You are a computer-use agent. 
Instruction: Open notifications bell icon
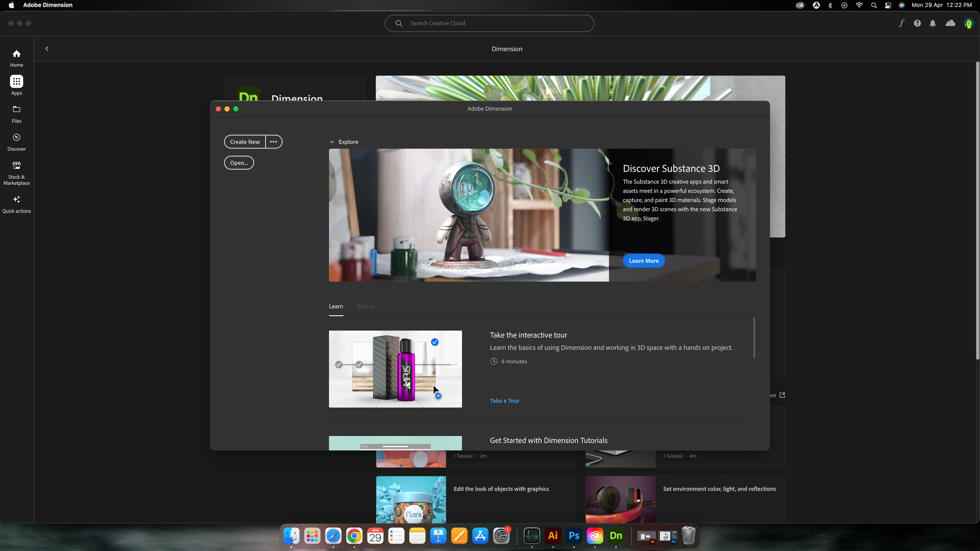[933, 24]
